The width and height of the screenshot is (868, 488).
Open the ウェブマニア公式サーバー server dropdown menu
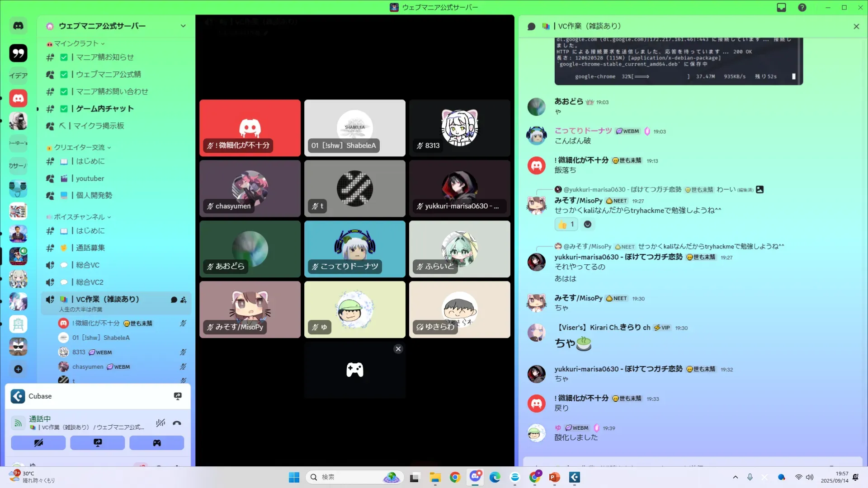(x=183, y=26)
